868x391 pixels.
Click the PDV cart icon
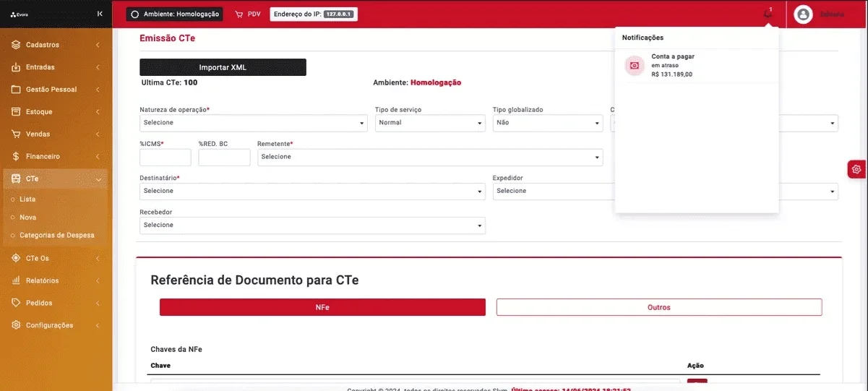click(x=239, y=14)
